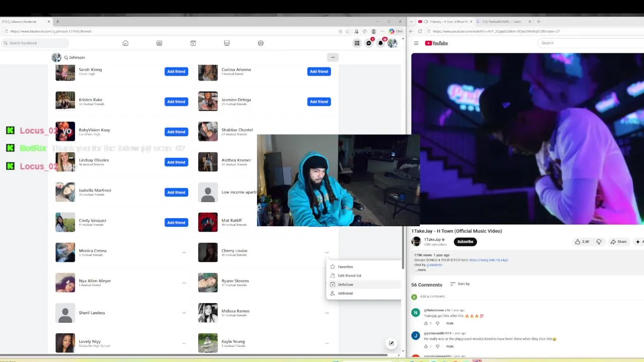The width and height of the screenshot is (644, 362).
Task: Open the Facebook Reels video icon
Action: [x=193, y=43]
